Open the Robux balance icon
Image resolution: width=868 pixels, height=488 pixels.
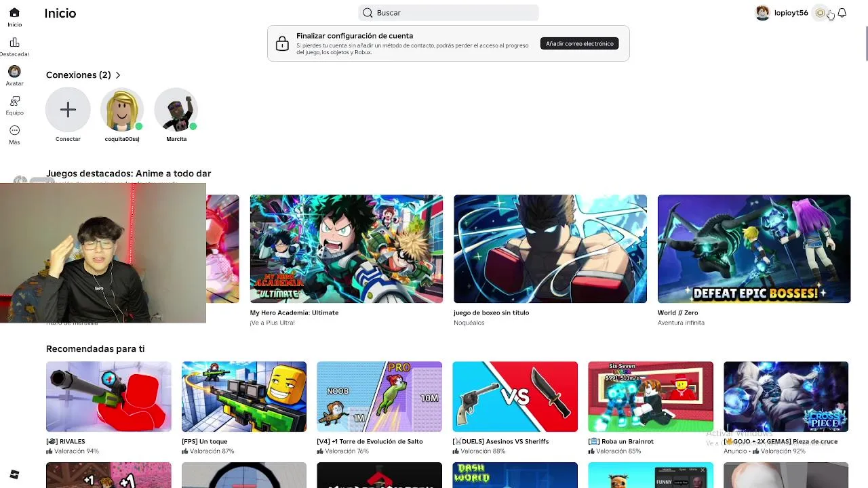tap(820, 13)
